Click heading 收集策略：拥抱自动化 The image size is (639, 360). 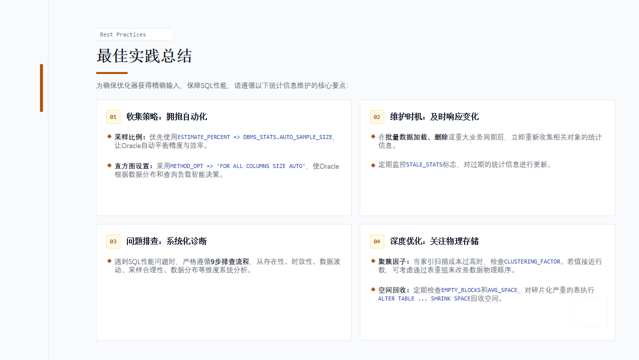166,117
